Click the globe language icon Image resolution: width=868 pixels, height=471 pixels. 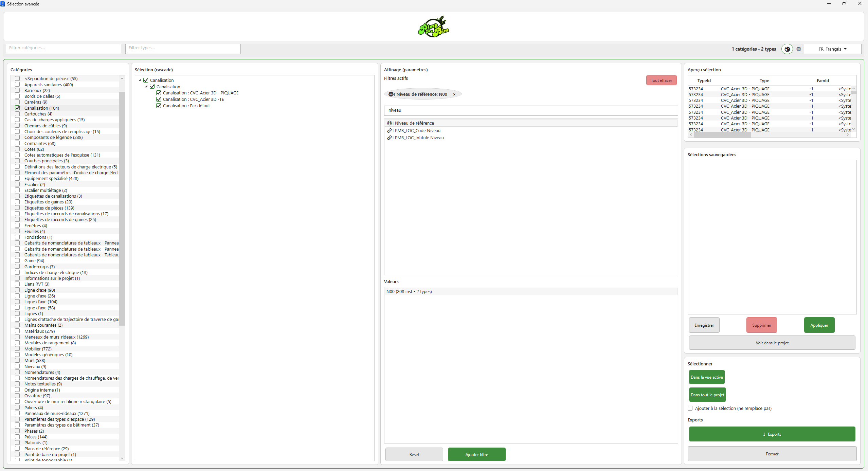click(x=799, y=49)
